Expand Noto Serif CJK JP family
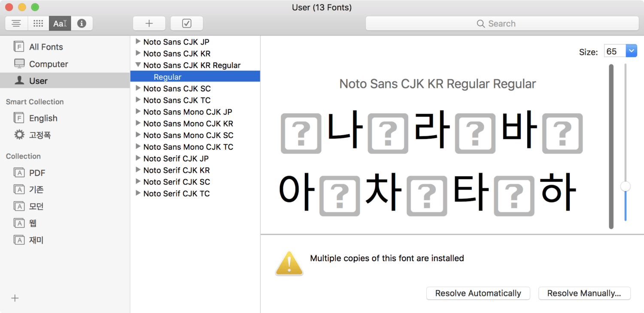 point(138,158)
